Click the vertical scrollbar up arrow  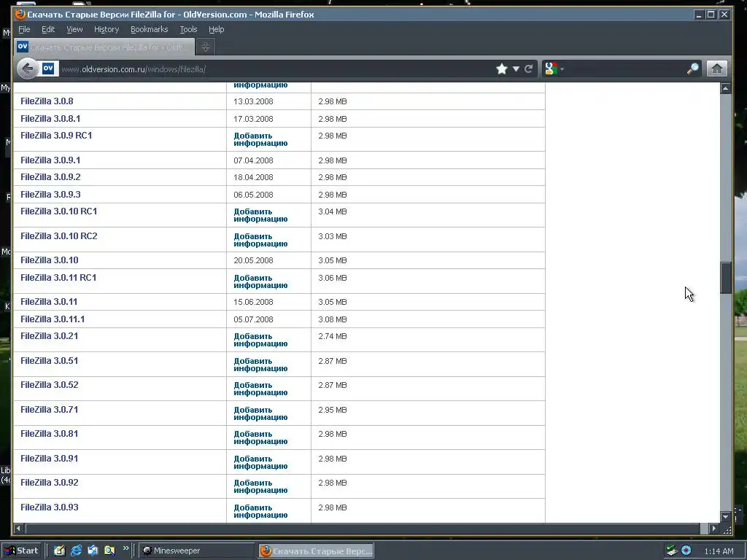pyautogui.click(x=726, y=88)
